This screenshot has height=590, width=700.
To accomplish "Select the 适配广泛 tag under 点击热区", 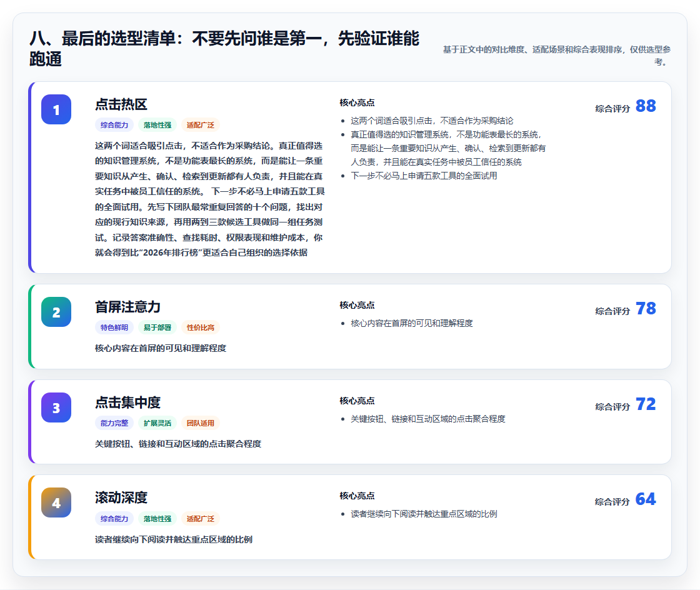I will click(x=201, y=125).
